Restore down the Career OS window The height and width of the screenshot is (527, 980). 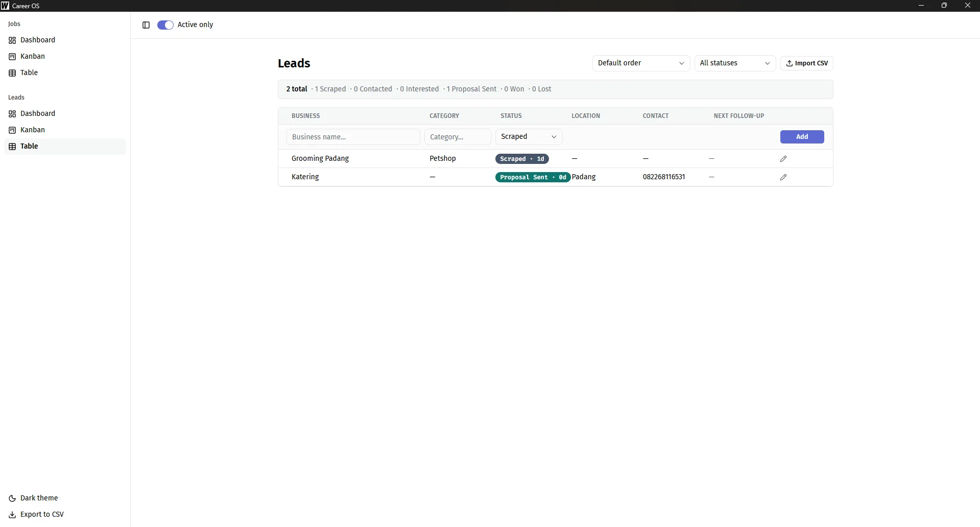944,6
